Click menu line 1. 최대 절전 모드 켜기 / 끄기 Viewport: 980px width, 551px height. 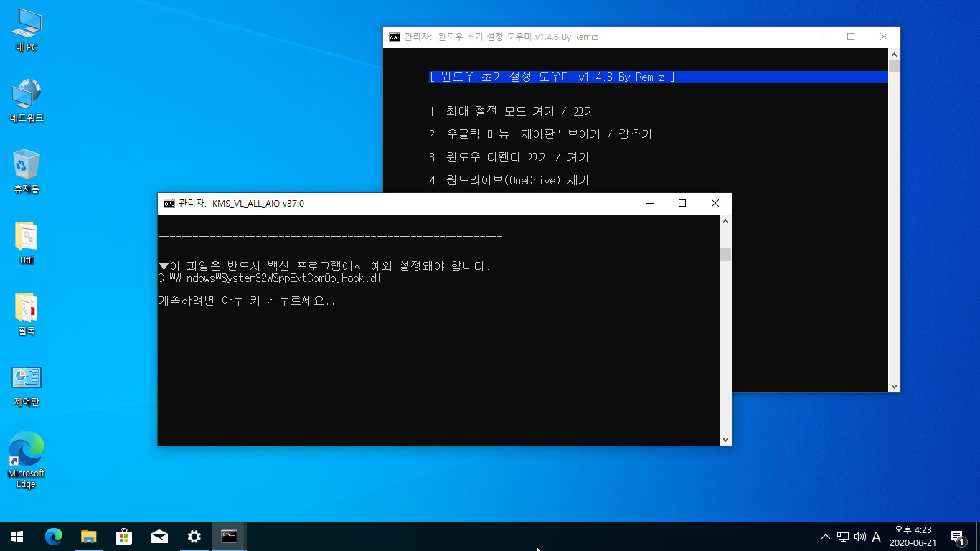pyautogui.click(x=512, y=111)
